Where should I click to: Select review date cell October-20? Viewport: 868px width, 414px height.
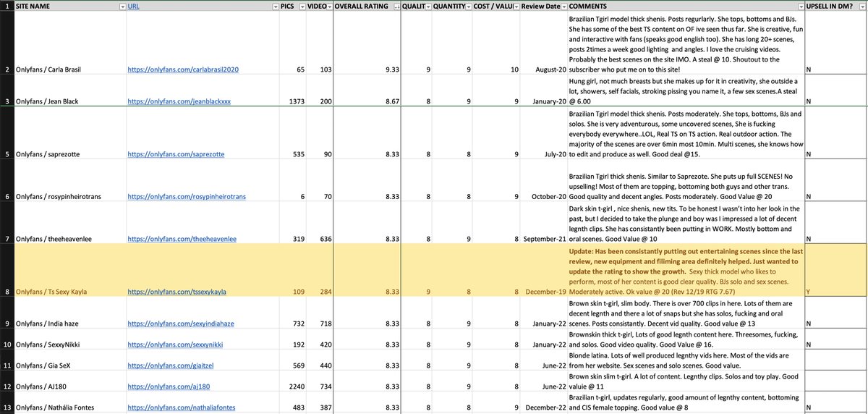point(544,181)
